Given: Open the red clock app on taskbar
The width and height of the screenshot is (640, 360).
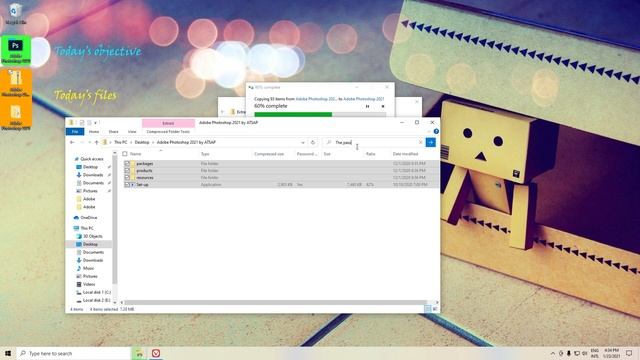Looking at the screenshot, I should (156, 353).
